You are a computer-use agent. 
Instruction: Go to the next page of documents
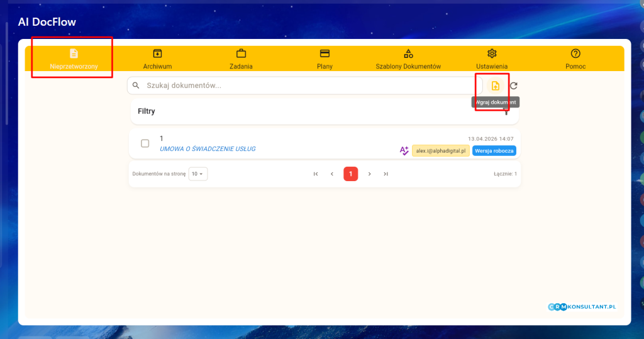pos(370,174)
